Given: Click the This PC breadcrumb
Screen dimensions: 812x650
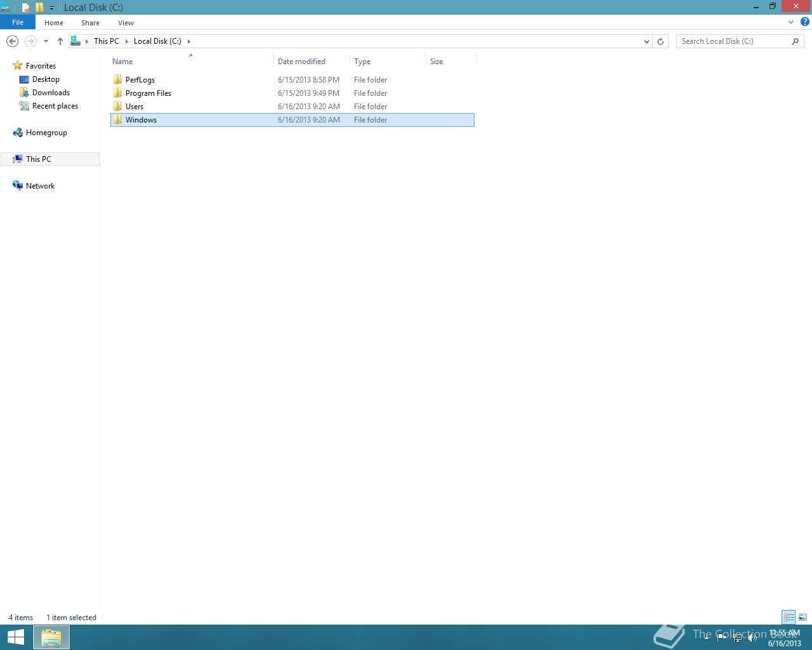Looking at the screenshot, I should point(107,41).
